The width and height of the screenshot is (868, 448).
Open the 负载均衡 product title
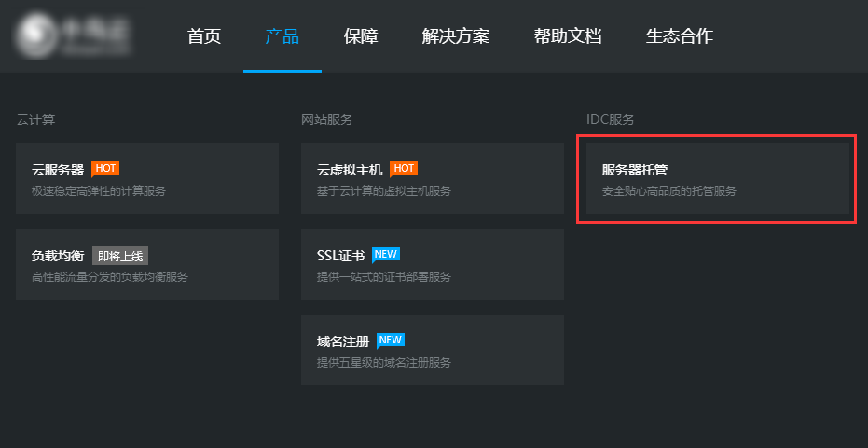[x=58, y=256]
